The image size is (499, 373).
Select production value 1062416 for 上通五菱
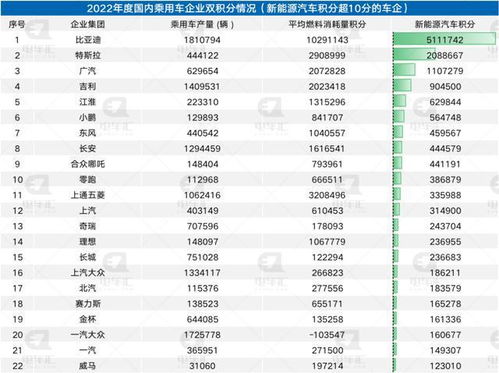click(202, 195)
